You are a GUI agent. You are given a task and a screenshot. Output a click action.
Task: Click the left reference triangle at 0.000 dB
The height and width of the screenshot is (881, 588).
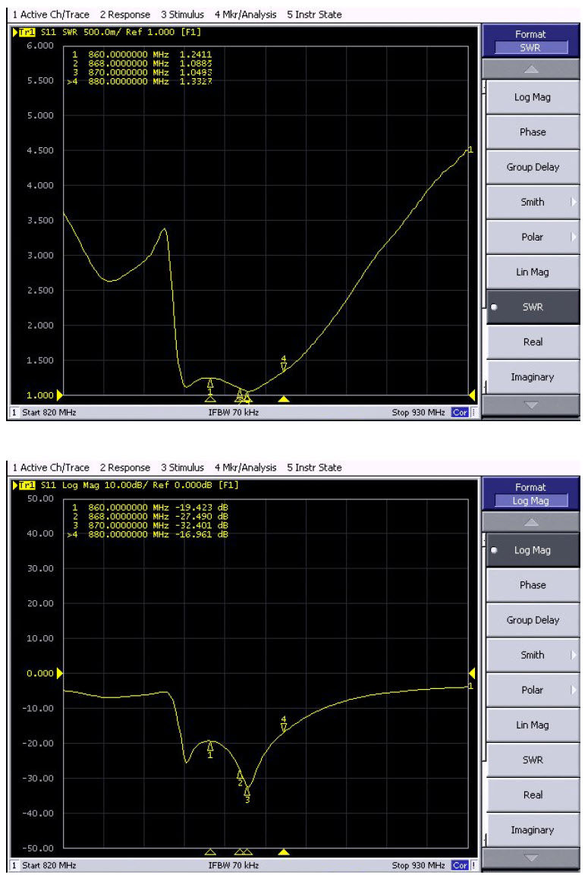tap(60, 673)
